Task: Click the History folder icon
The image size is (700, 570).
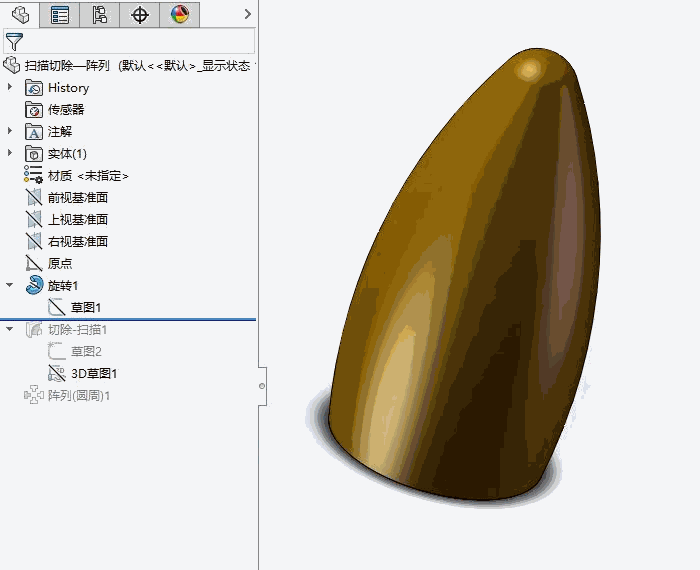Action: 34,87
